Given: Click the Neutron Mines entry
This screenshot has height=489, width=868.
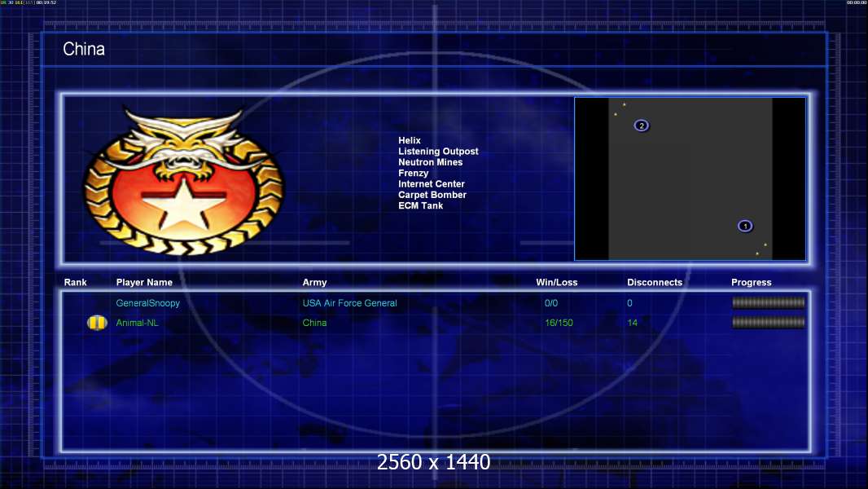Looking at the screenshot, I should [430, 162].
